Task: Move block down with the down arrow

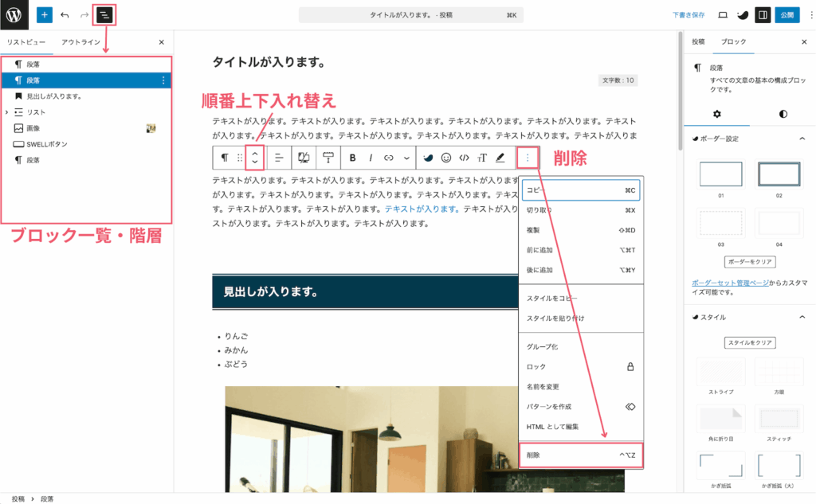Action: [x=255, y=162]
